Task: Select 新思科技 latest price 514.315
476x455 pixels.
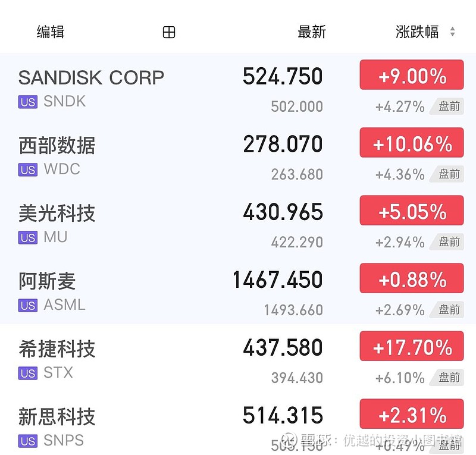Action: point(283,415)
